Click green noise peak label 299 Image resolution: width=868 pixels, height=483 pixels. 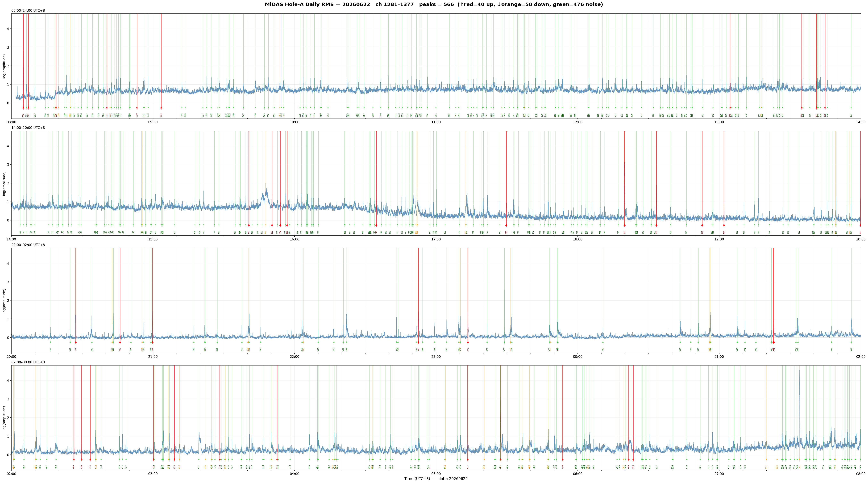(x=618, y=232)
